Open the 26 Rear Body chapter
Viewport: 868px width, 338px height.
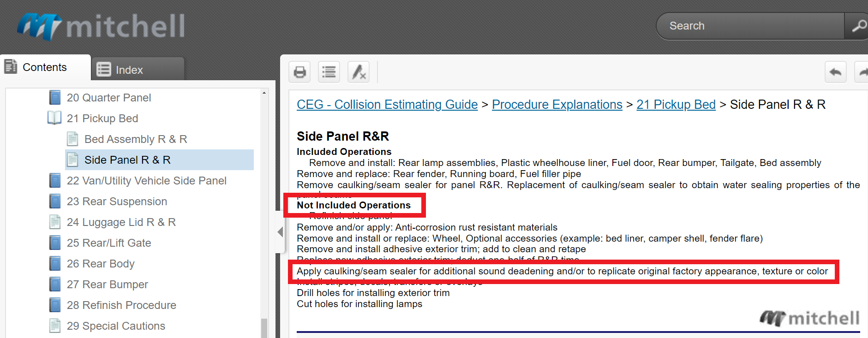101,264
